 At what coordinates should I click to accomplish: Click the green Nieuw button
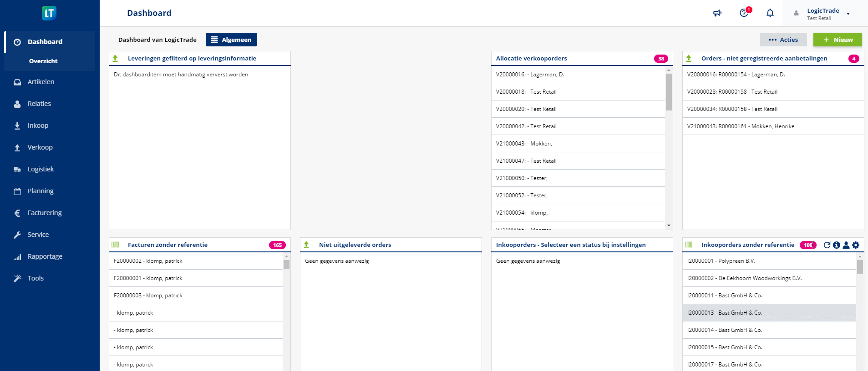[838, 40]
